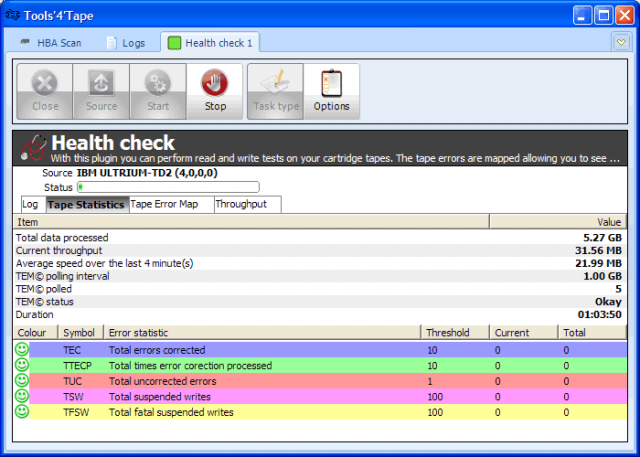Switch to the Logs tab
The width and height of the screenshot is (640, 457).
click(126, 43)
